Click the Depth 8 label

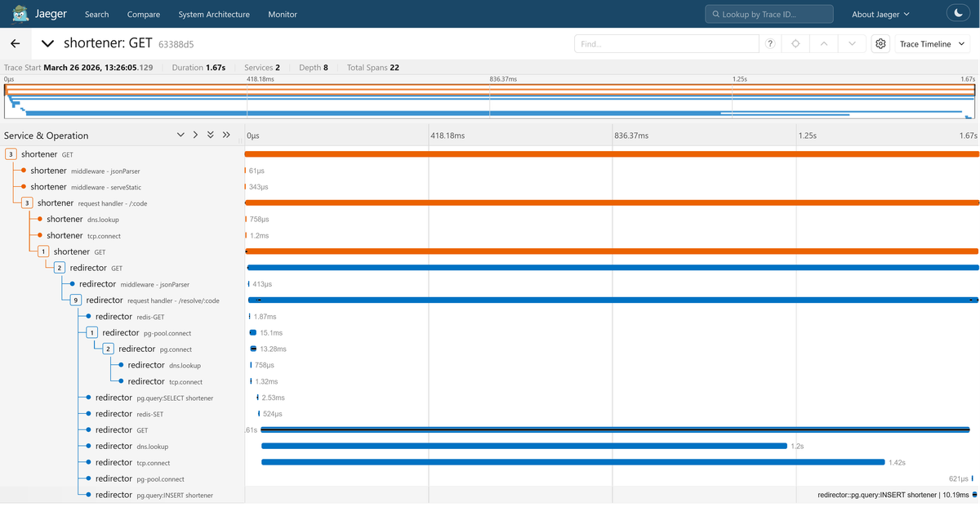click(313, 68)
